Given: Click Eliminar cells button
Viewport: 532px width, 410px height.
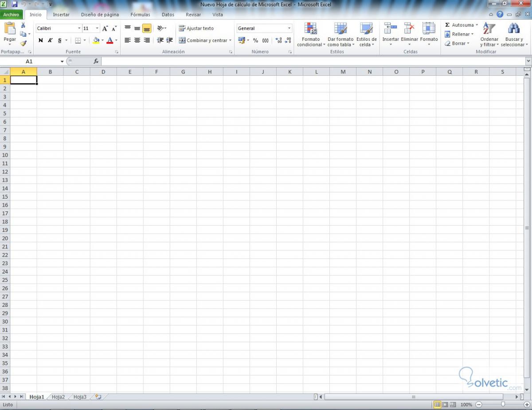Looking at the screenshot, I should coord(409,35).
